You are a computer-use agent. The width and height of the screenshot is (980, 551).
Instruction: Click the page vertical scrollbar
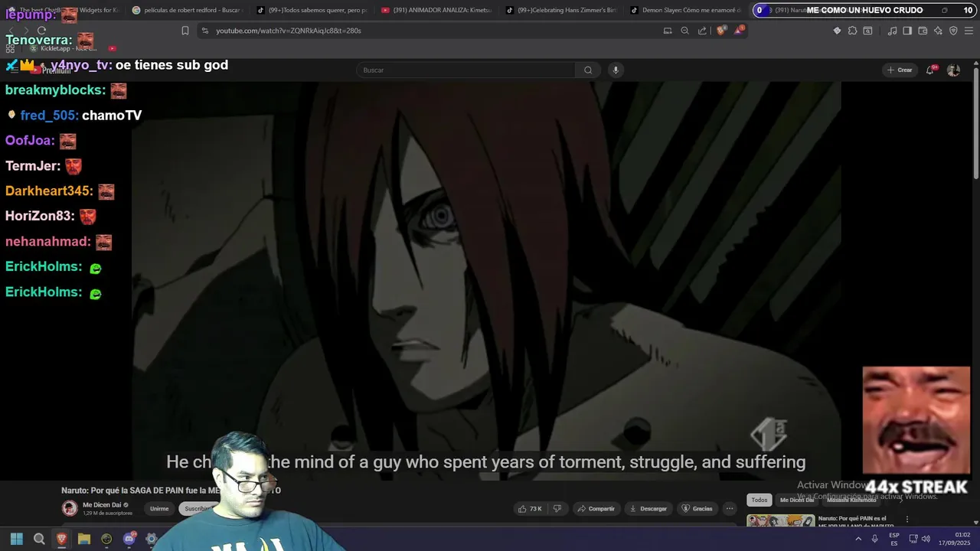coord(976,122)
